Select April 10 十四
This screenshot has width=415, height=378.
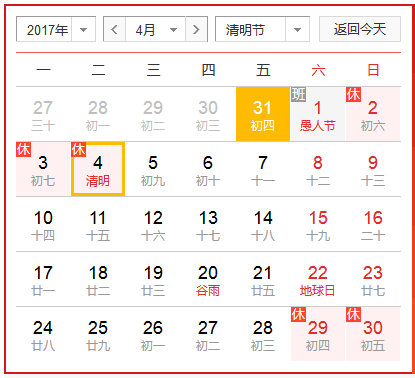[x=43, y=224]
